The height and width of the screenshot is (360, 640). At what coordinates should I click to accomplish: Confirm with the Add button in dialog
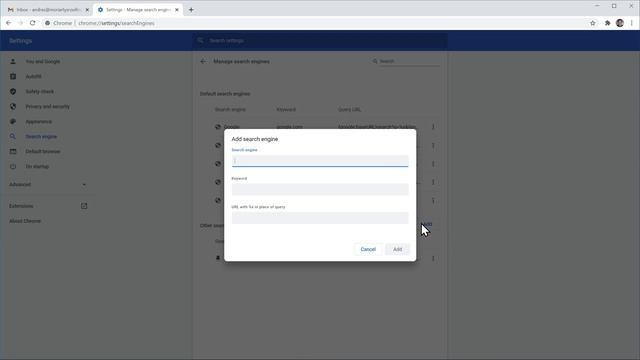397,249
